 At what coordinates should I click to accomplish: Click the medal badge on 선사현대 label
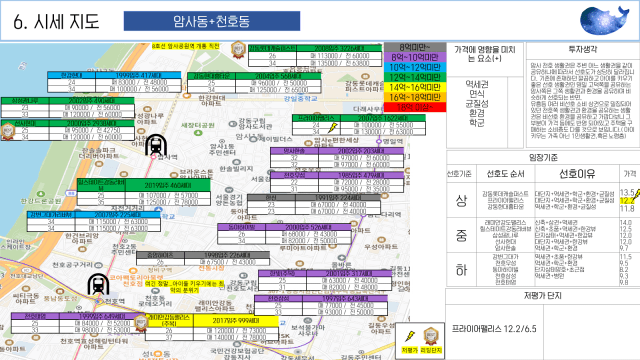[8, 131]
